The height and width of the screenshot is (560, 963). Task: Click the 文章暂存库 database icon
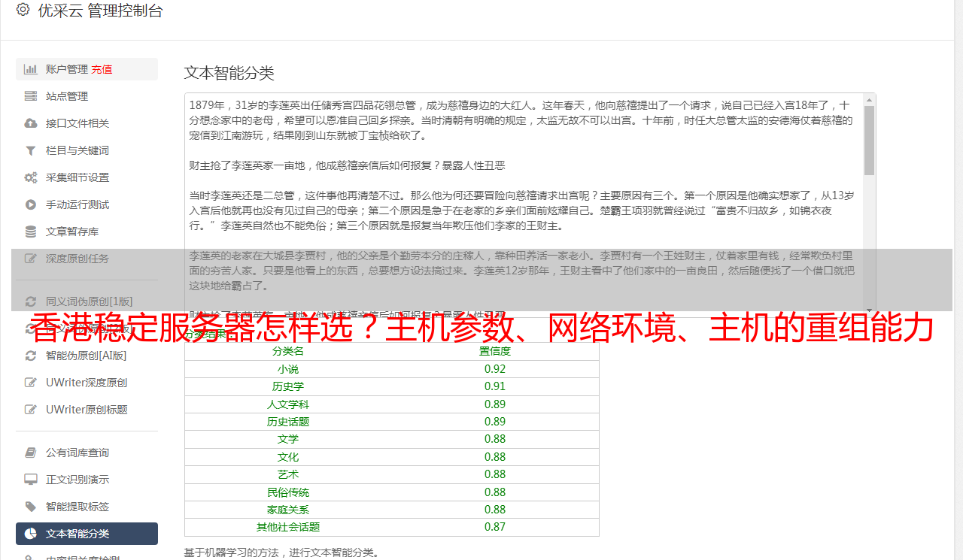(31, 232)
